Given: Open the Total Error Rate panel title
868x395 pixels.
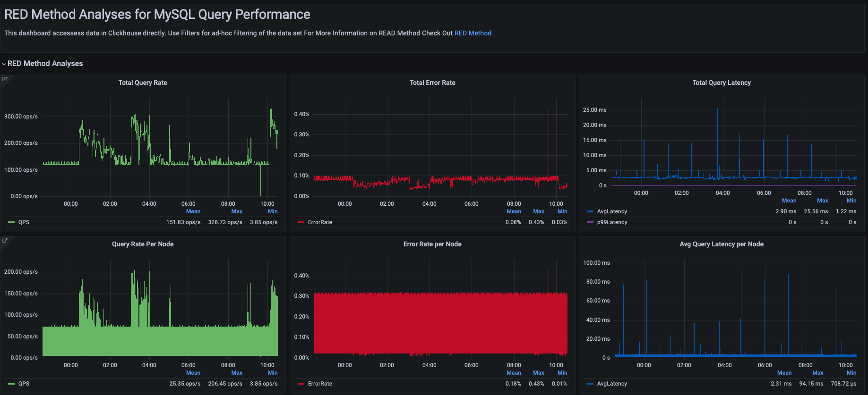Looking at the screenshot, I should pyautogui.click(x=432, y=83).
